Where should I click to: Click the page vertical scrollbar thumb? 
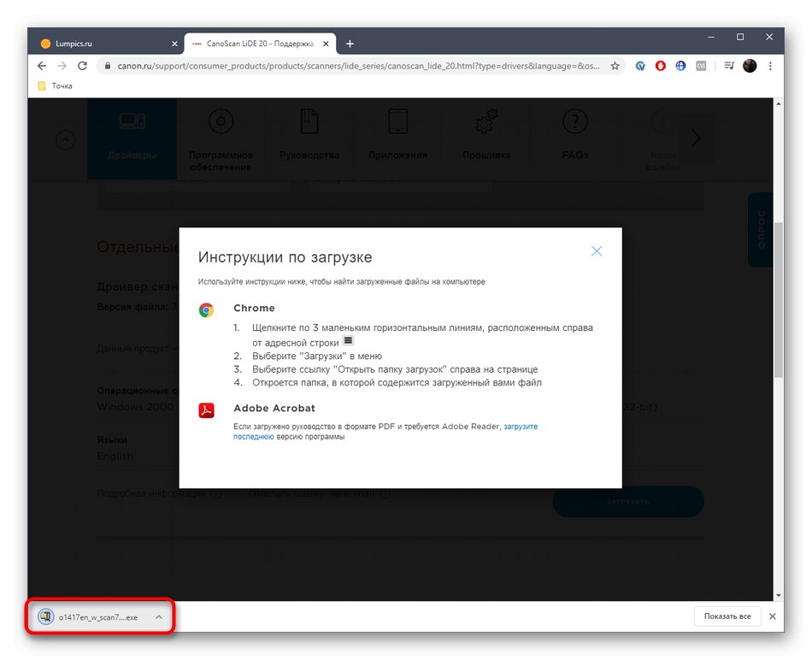click(779, 299)
